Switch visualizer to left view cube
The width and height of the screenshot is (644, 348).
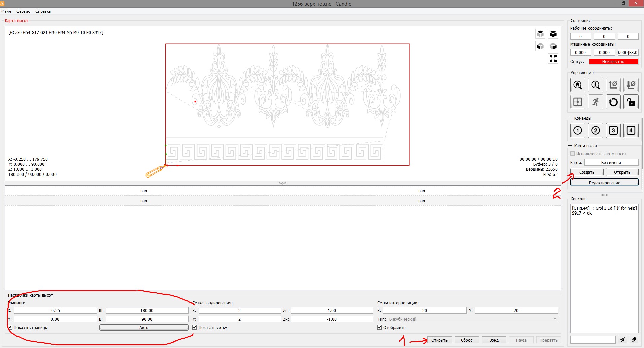pos(553,46)
